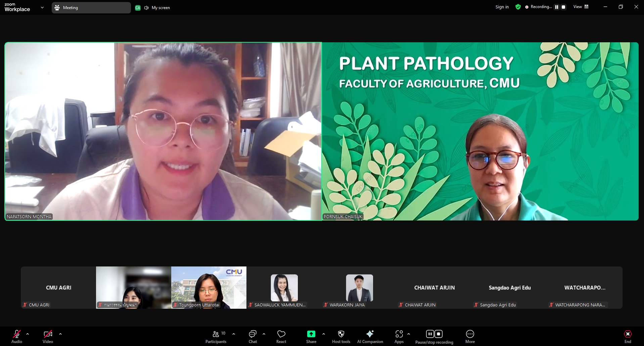Screen dimensions: 644x346
Task: Select SAOWALUCK YAMMUEN participant tile
Action: pyautogui.click(x=284, y=288)
